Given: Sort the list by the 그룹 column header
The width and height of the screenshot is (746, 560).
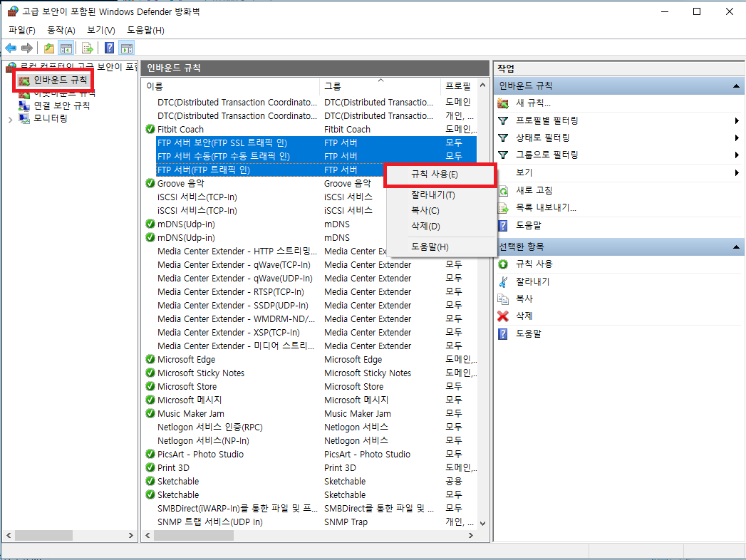Looking at the screenshot, I should click(380, 87).
